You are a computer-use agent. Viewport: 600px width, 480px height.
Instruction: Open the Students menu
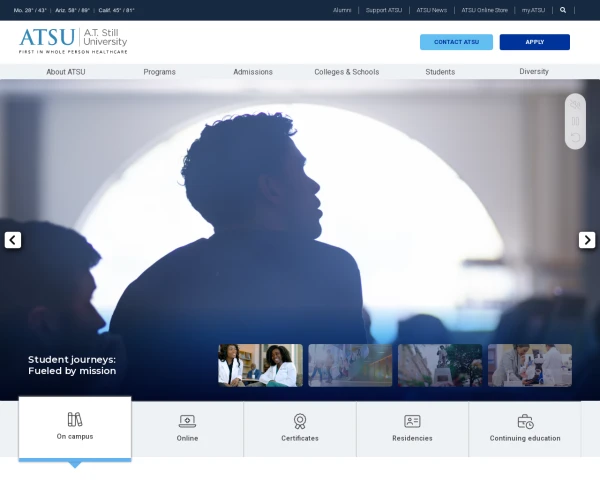click(440, 72)
